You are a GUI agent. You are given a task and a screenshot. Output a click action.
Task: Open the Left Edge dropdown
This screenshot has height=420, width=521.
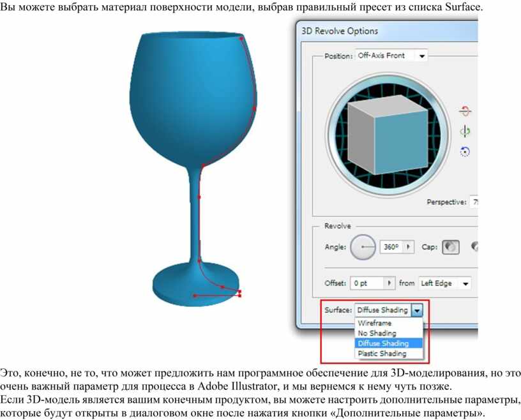pos(445,283)
